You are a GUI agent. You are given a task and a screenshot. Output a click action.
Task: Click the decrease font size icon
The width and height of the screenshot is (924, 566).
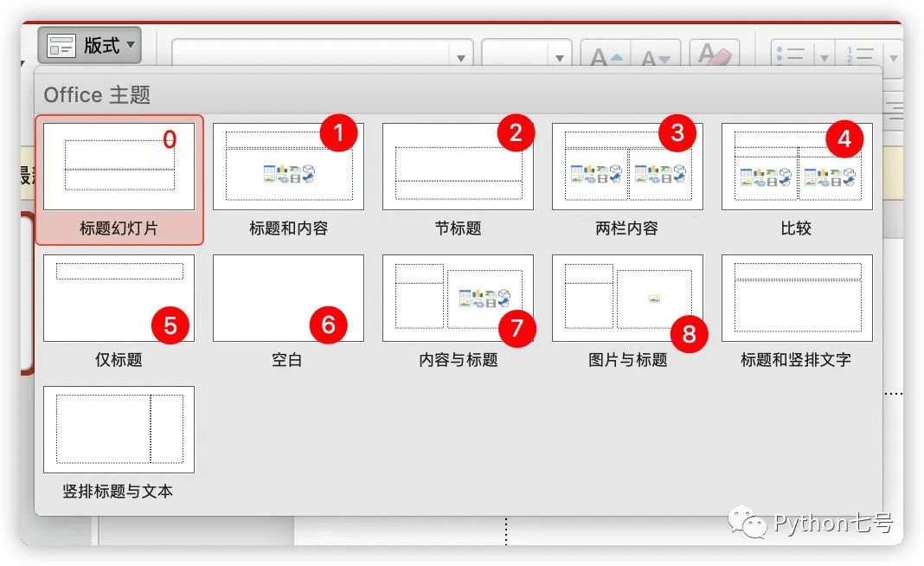(655, 56)
